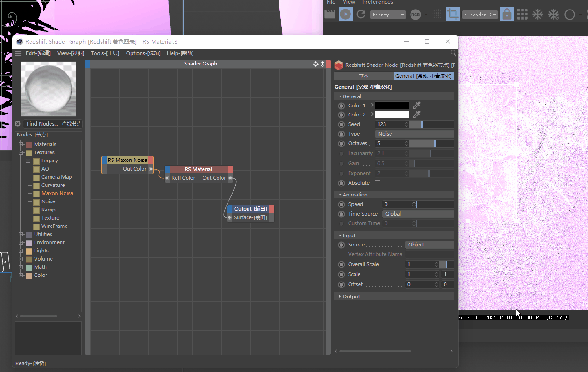Open the Time Source Global dropdown
The height and width of the screenshot is (372, 588).
point(418,214)
